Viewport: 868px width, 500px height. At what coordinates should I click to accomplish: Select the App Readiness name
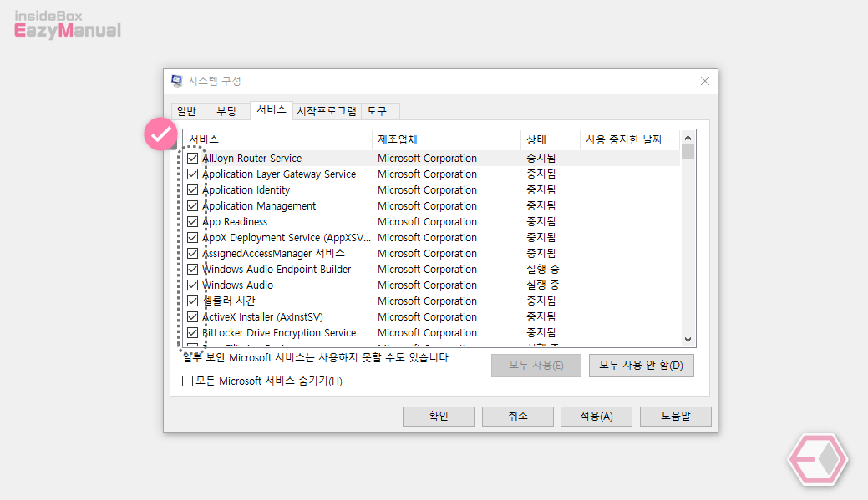235,222
